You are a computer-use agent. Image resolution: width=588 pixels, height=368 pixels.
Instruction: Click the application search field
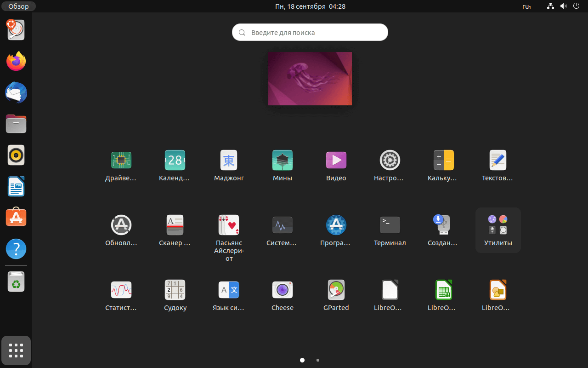(310, 33)
